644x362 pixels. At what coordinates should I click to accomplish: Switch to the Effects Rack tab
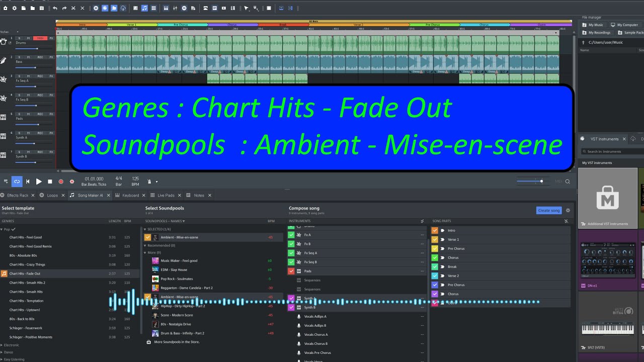tap(18, 195)
